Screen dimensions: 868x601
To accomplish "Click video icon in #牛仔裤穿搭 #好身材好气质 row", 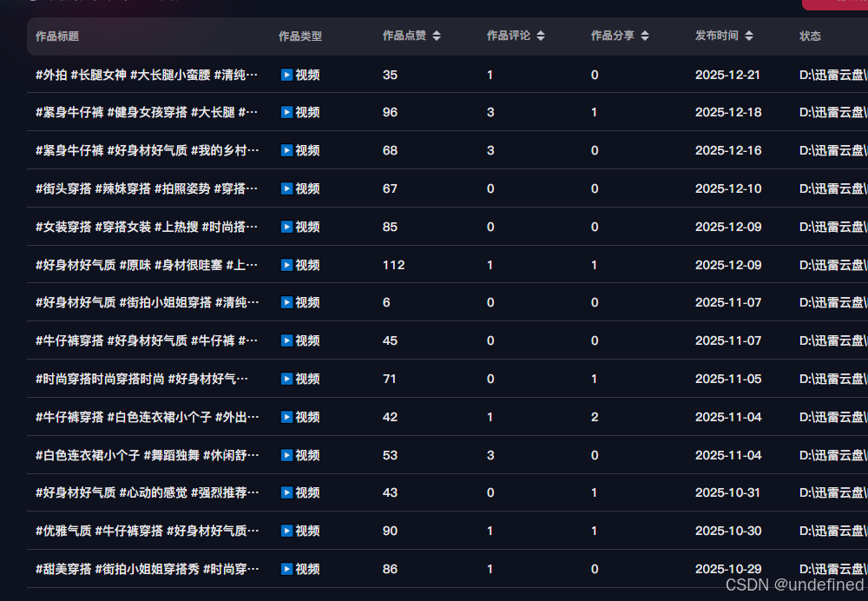I will pyautogui.click(x=286, y=340).
